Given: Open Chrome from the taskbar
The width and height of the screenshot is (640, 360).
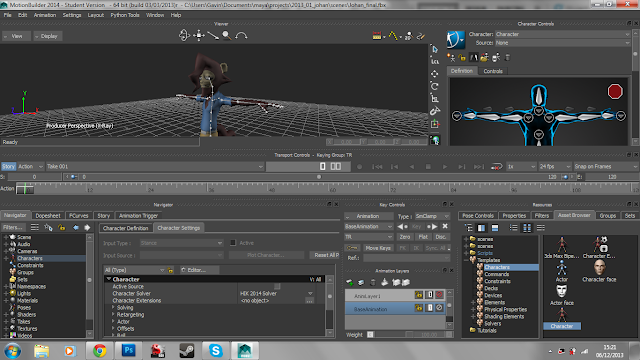Looking at the screenshot, I should tap(99, 350).
